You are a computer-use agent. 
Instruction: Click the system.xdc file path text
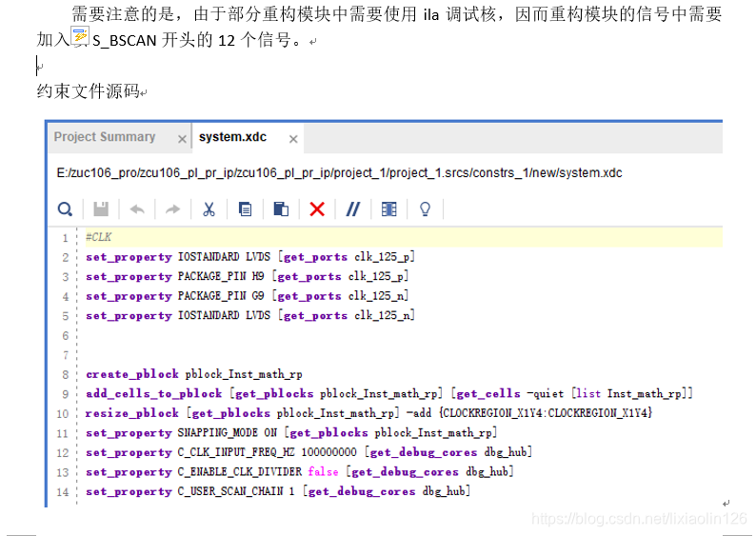pos(339,173)
